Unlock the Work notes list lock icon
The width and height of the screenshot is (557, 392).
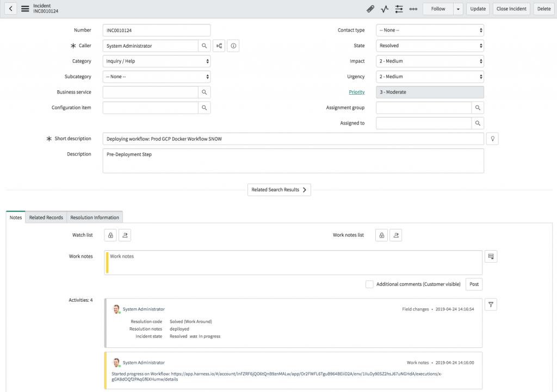tap(381, 235)
